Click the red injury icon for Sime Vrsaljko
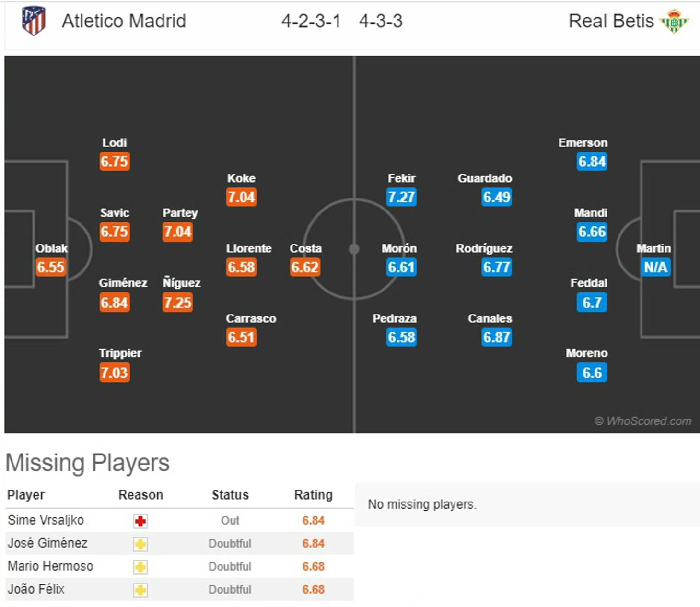700x607 pixels. (140, 521)
